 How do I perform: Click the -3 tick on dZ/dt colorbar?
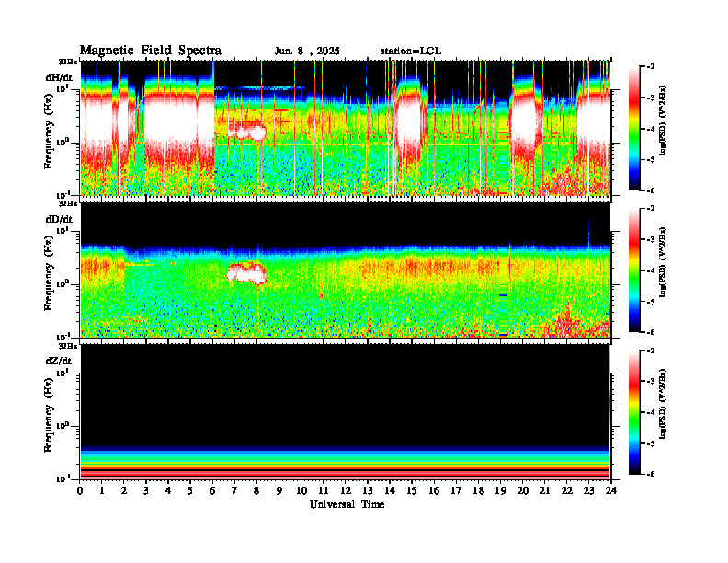[x=651, y=382]
